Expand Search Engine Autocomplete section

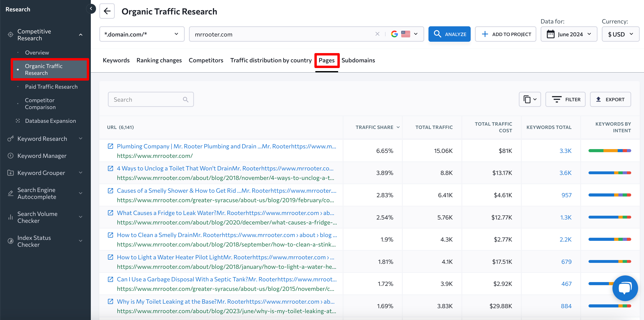(x=81, y=193)
